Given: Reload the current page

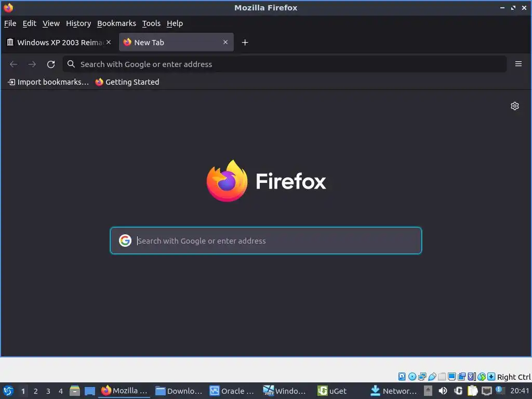Looking at the screenshot, I should 51,64.
